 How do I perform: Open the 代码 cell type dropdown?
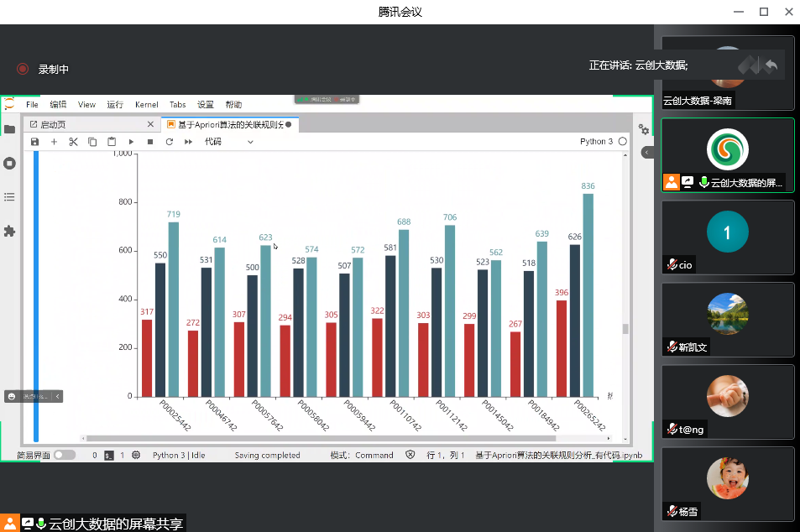(228, 142)
